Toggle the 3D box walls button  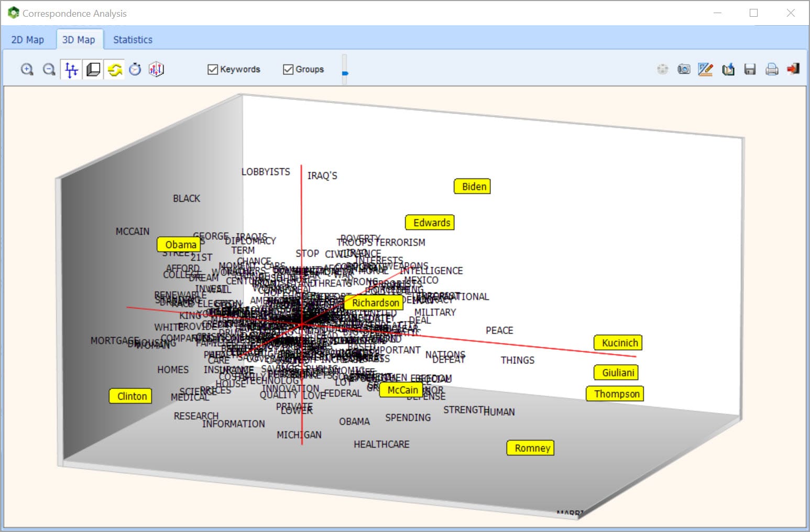[x=93, y=69]
